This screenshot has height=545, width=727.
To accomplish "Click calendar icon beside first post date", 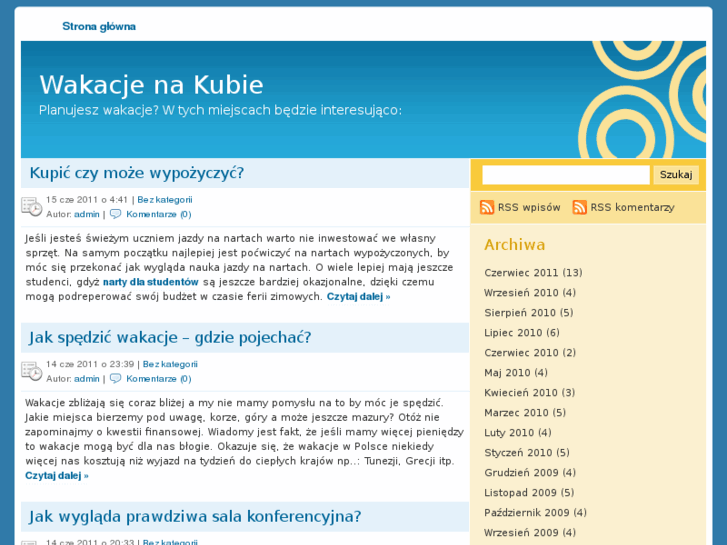I will tap(32, 207).
